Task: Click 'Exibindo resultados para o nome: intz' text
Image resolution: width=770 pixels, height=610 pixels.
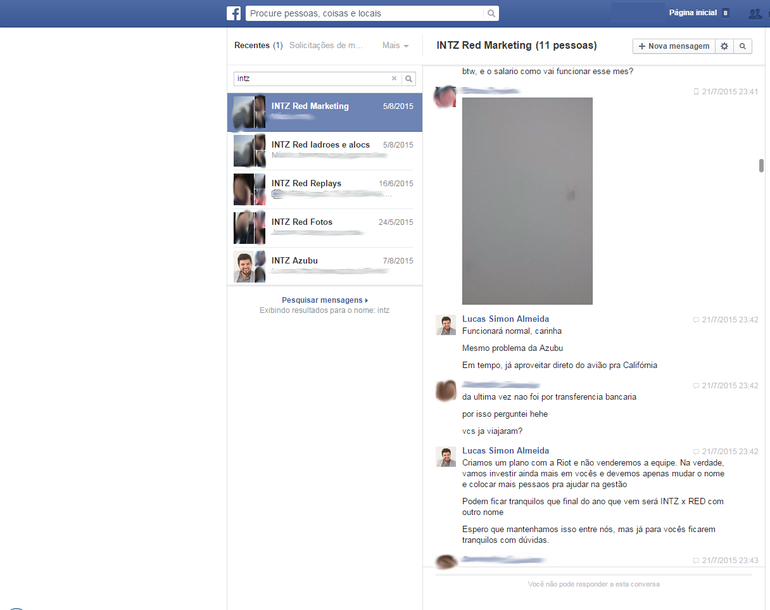Action: 325,310
